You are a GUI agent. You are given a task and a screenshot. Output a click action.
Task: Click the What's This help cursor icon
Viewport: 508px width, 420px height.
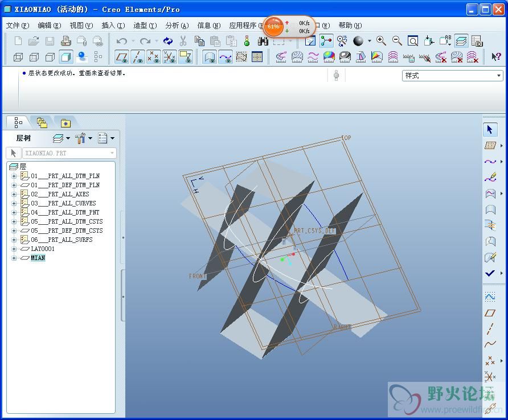pos(496,57)
